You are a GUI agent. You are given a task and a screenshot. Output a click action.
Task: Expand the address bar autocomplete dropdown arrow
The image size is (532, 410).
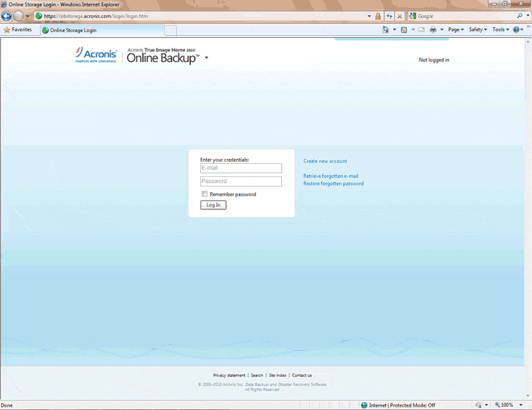tap(369, 16)
